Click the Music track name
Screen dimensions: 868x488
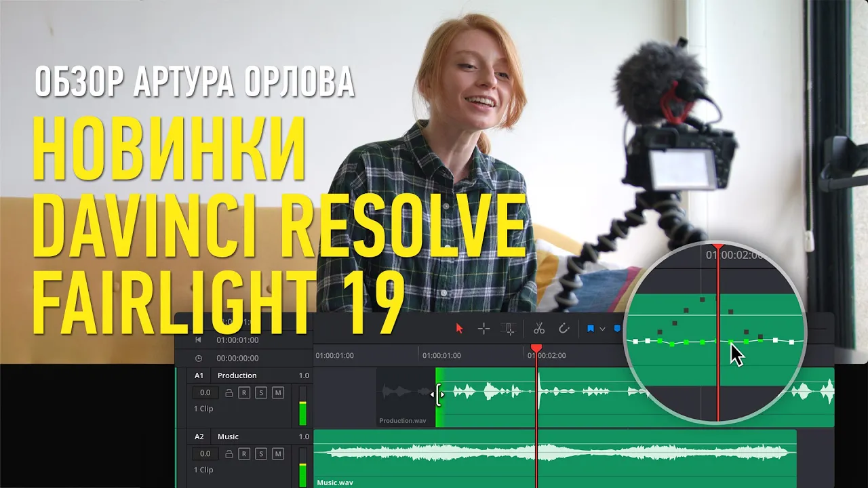(x=228, y=436)
